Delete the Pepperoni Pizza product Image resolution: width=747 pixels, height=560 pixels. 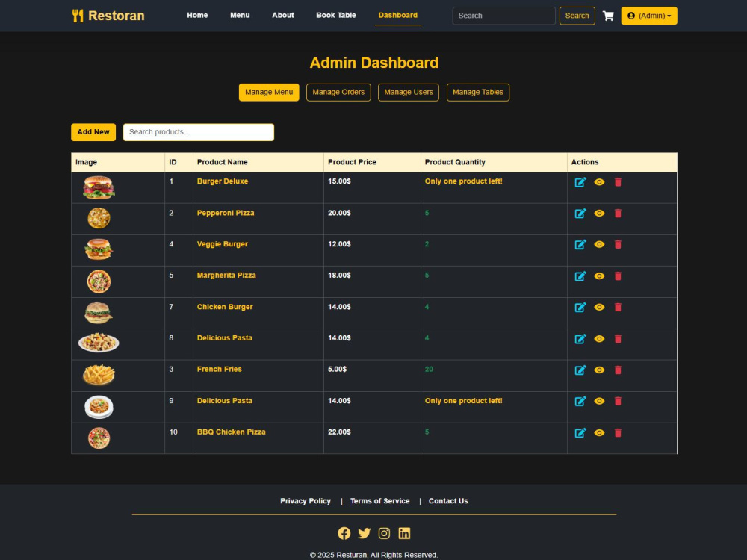coord(618,214)
